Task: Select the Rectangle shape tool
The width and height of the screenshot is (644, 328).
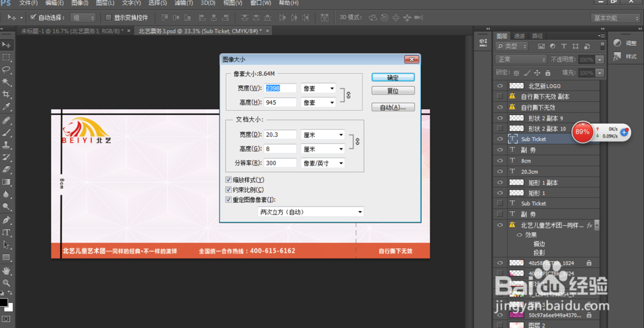Action: pos(6,257)
